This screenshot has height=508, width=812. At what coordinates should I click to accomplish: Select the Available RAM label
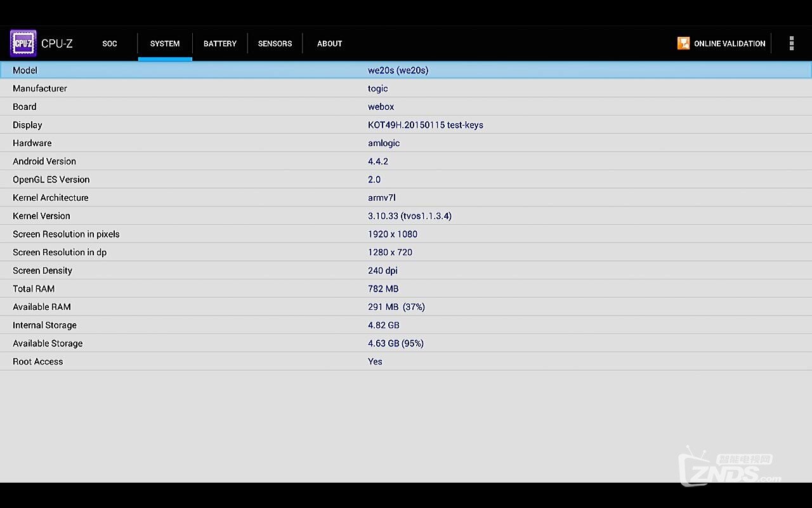[x=42, y=307]
